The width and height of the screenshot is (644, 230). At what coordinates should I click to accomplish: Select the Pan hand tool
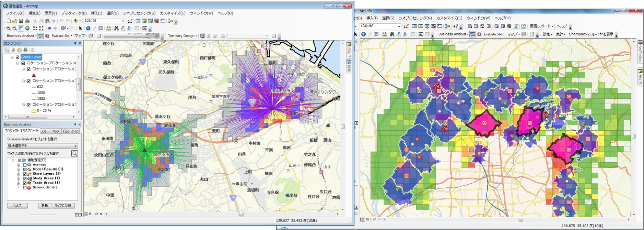click(21, 28)
